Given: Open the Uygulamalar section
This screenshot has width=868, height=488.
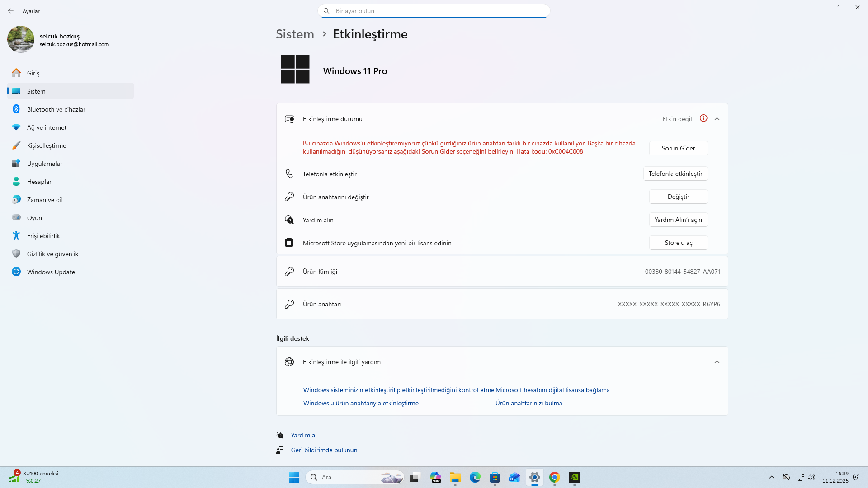Looking at the screenshot, I should pos(71,164).
